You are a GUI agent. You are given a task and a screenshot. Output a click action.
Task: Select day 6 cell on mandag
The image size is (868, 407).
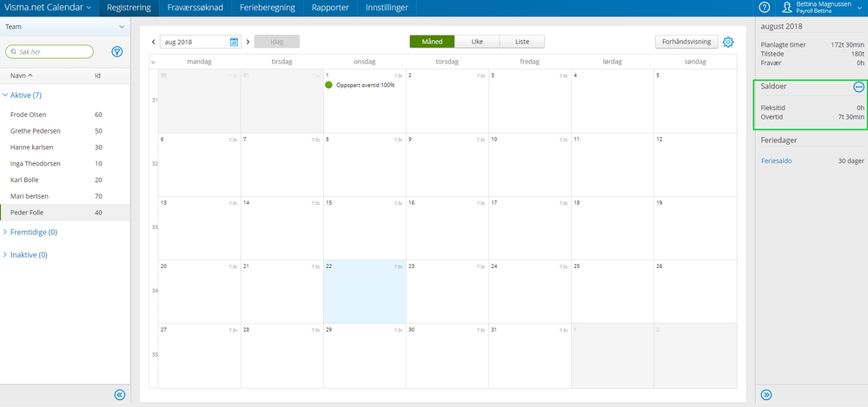coord(199,164)
